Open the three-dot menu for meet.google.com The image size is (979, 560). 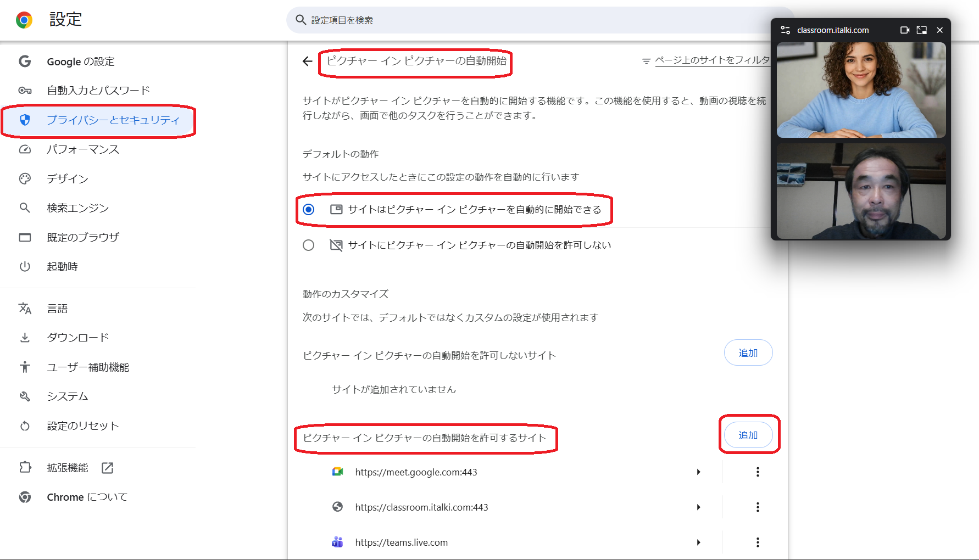click(x=758, y=472)
